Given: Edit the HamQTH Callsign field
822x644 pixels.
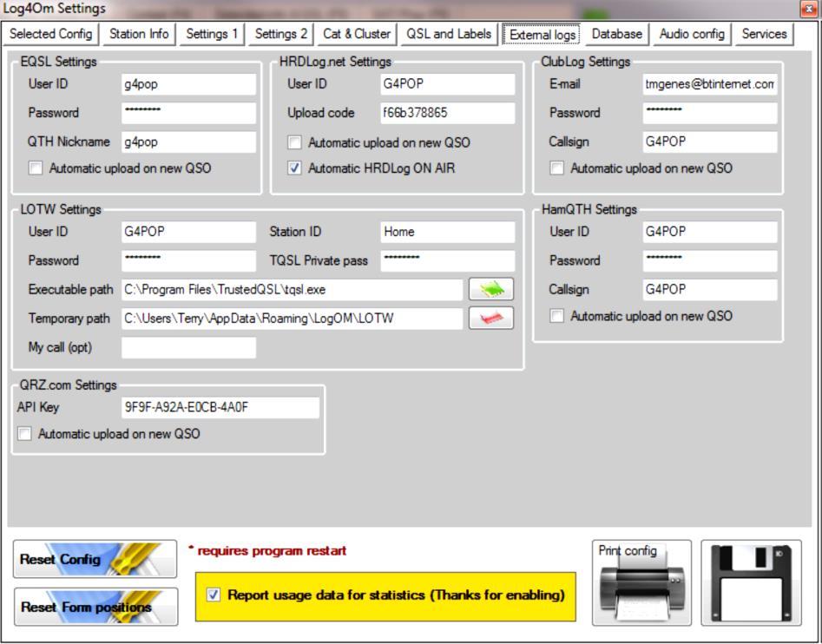Looking at the screenshot, I should (x=710, y=290).
